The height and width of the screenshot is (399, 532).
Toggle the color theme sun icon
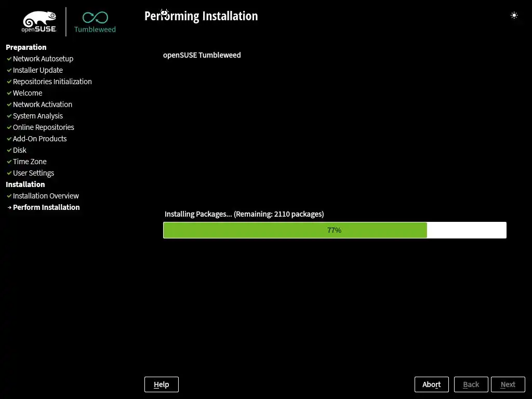click(x=514, y=15)
